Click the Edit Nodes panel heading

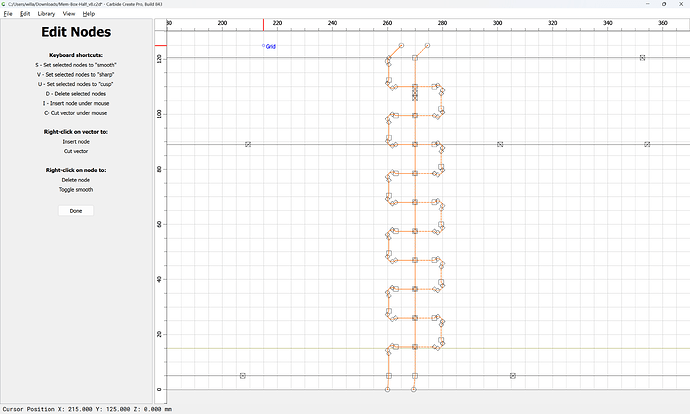[76, 32]
